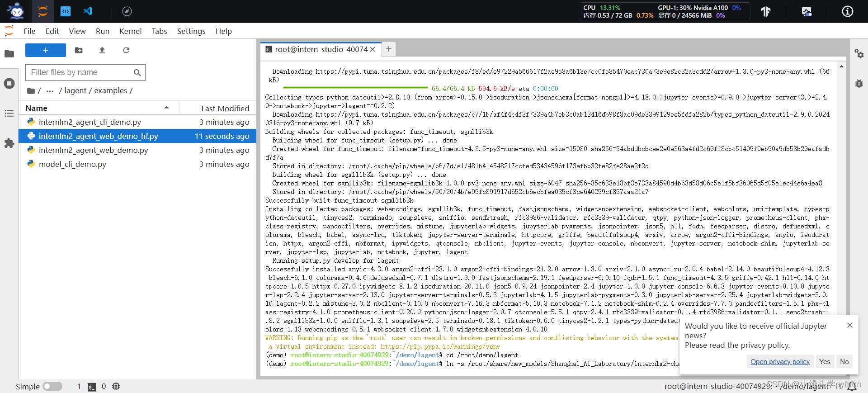Click Yes on Jupyter news prompt
The height and width of the screenshot is (393, 868).
[825, 361]
